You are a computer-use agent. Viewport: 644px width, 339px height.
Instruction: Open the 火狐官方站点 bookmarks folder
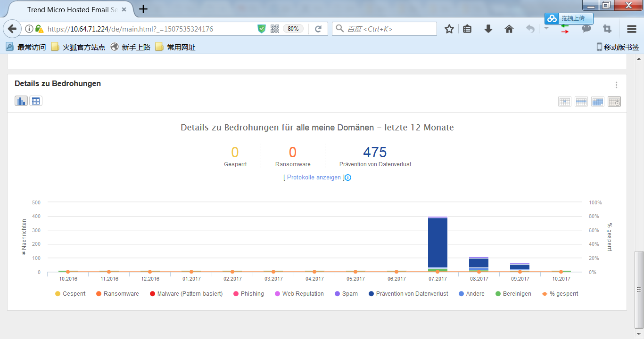tap(78, 47)
